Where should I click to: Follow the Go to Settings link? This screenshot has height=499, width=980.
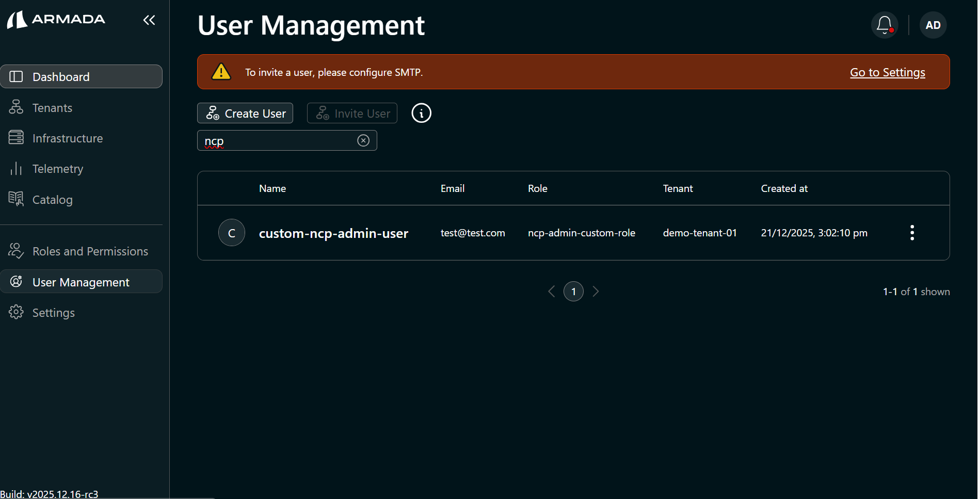[887, 72]
